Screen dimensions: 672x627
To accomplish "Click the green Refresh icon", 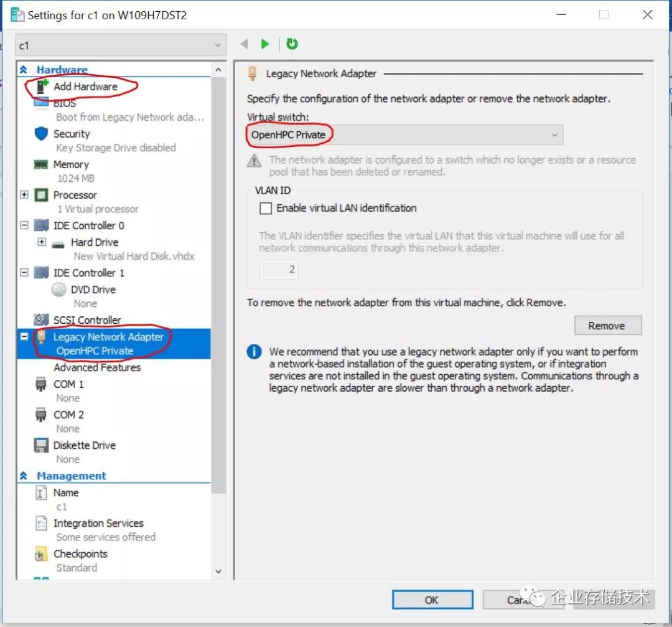I will pos(292,44).
